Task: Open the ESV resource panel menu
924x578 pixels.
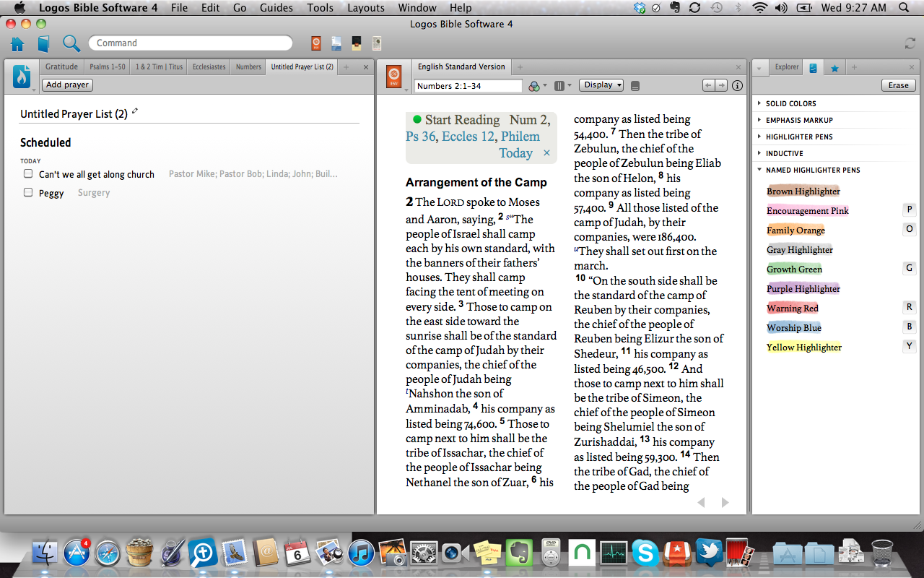Action: [393, 77]
